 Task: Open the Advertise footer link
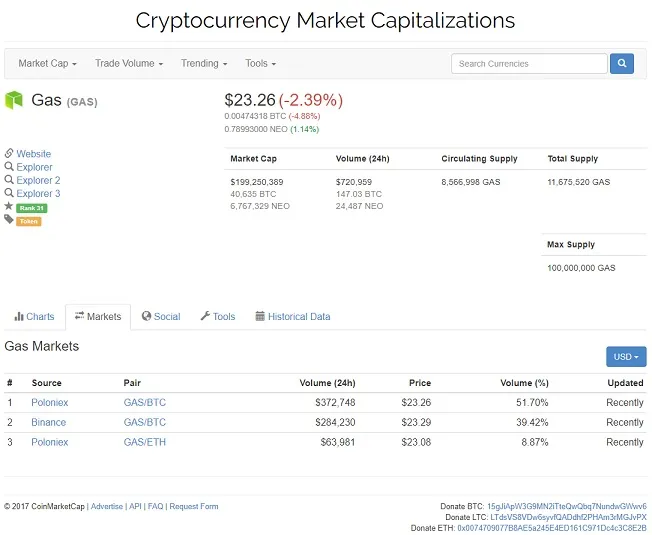pos(107,506)
